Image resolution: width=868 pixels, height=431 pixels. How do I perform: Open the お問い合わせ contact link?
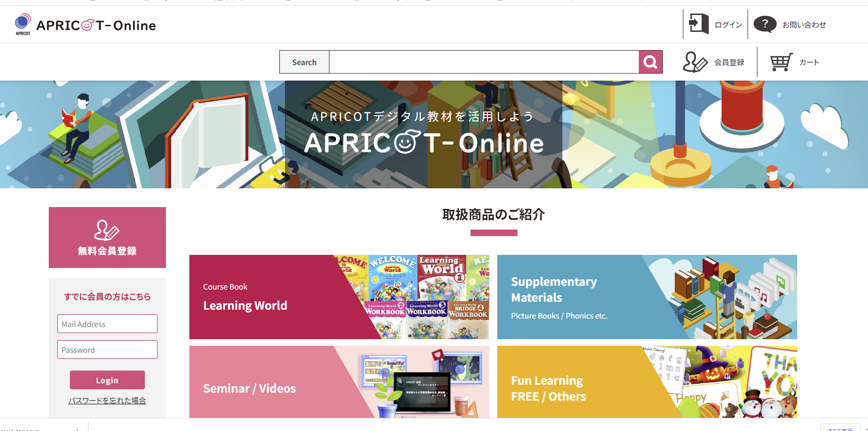[x=804, y=25]
